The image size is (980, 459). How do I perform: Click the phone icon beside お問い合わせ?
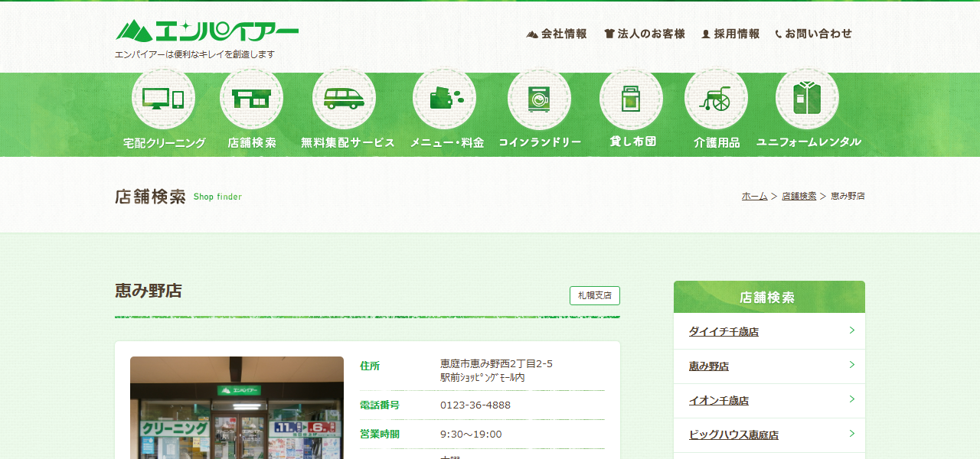coord(779,34)
